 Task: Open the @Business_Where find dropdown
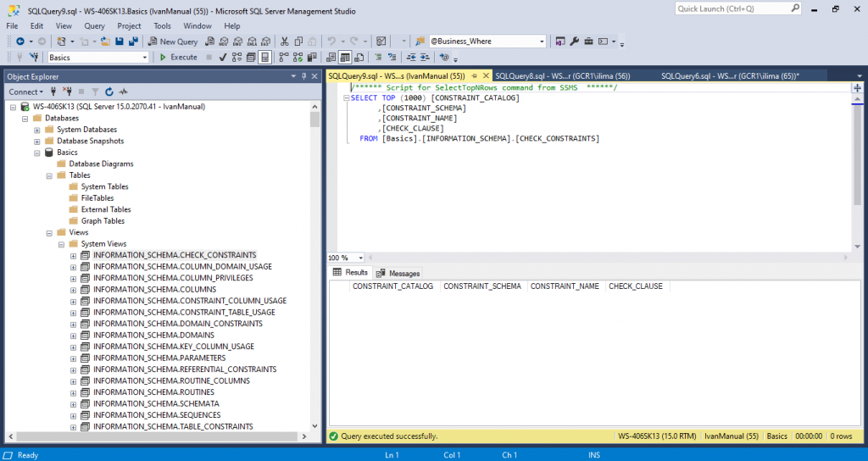pos(542,42)
